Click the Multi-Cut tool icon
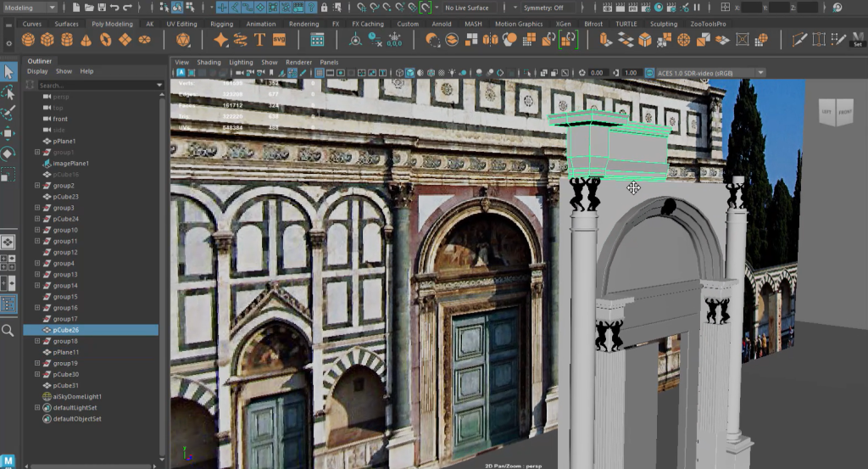868x469 pixels. tap(798, 40)
